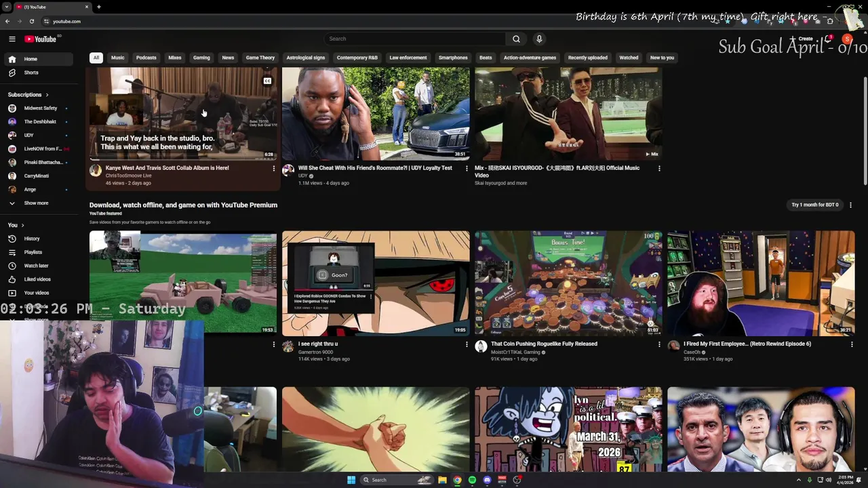Select the New to you chip
This screenshot has width=868, height=488.
click(662, 58)
